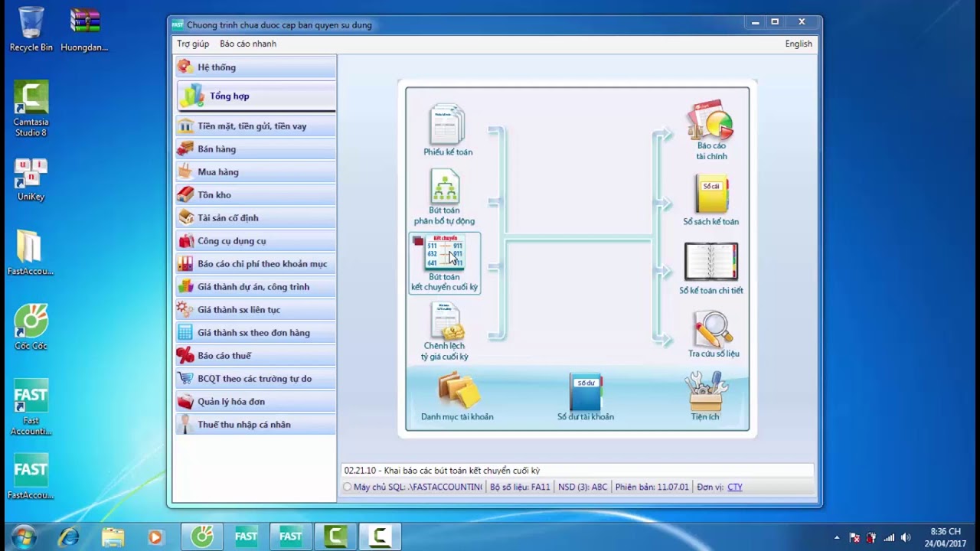This screenshot has width=980, height=551.
Task: Open Tồn kho module
Action: (256, 195)
